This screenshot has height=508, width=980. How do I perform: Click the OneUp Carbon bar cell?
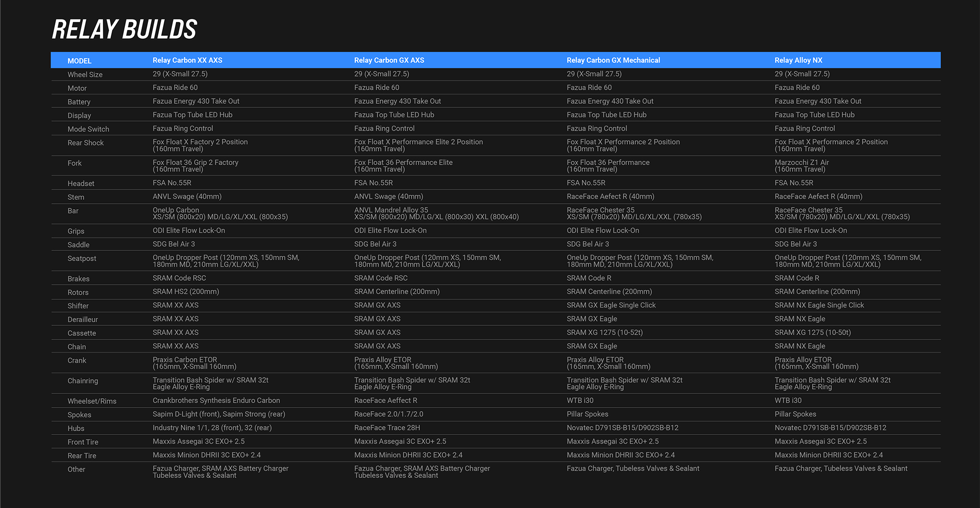220,214
